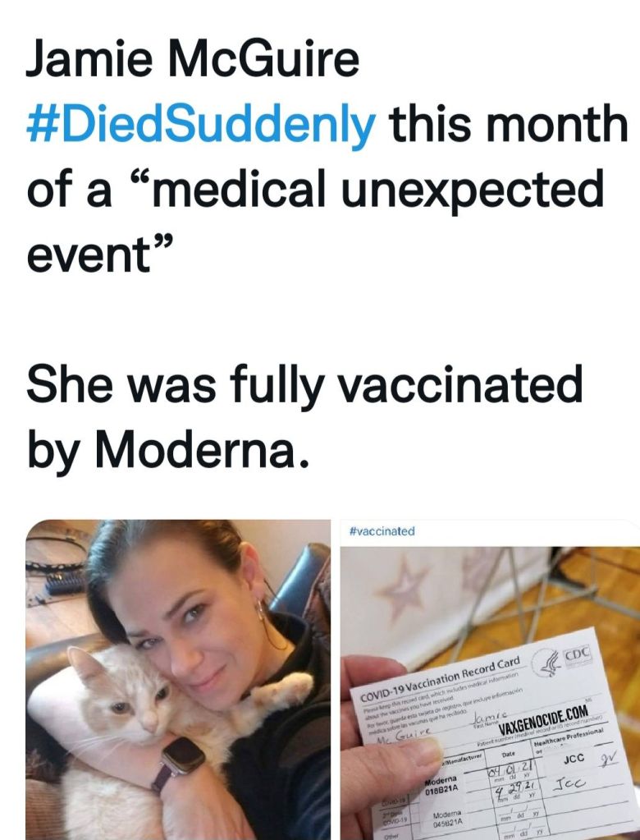640x840 pixels.
Task: Select the "She was fully vaccinated" sentence
Action: [304, 384]
